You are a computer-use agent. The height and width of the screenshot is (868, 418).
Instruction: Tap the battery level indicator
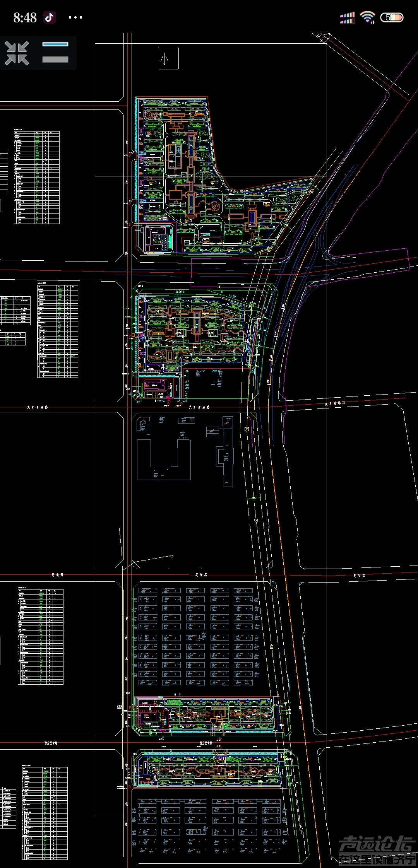[x=392, y=17]
